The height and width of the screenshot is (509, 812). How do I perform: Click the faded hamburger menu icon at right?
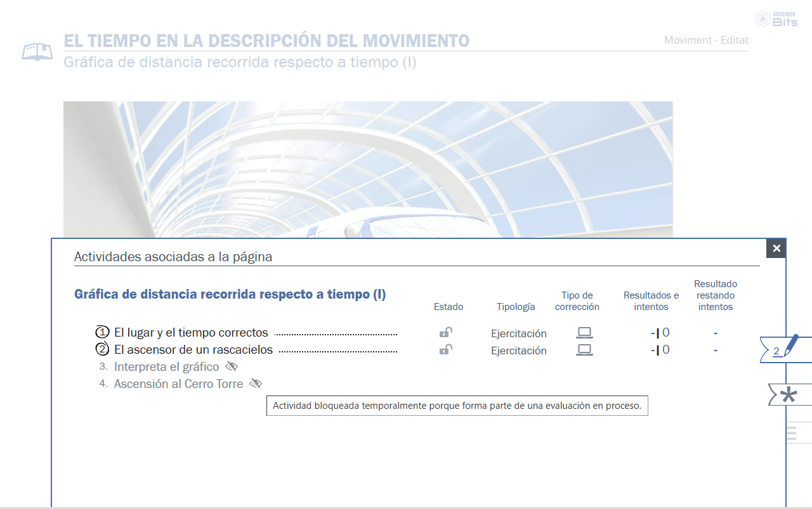click(x=791, y=434)
